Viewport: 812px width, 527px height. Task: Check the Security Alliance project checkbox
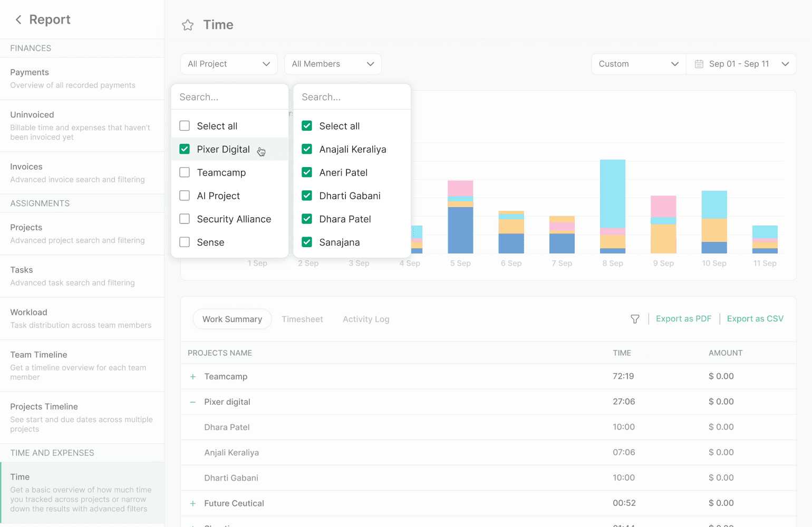pyautogui.click(x=185, y=219)
